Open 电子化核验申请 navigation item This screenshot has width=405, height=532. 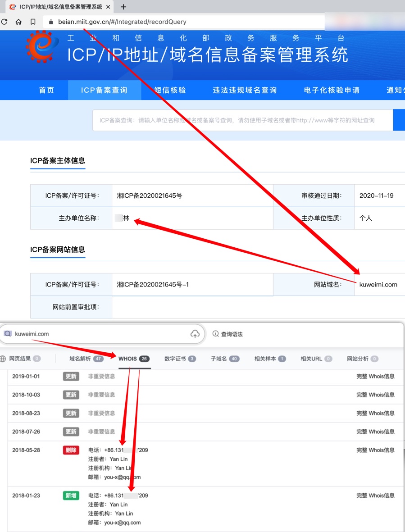click(332, 90)
